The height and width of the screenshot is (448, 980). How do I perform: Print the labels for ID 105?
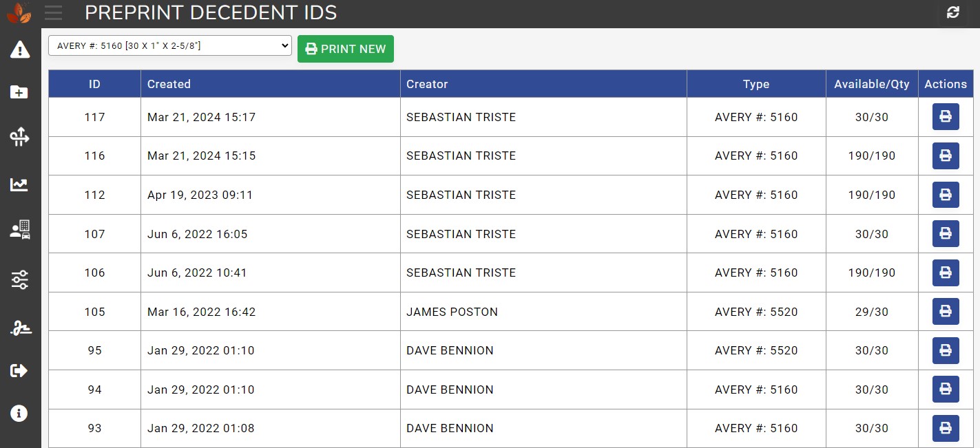point(946,312)
